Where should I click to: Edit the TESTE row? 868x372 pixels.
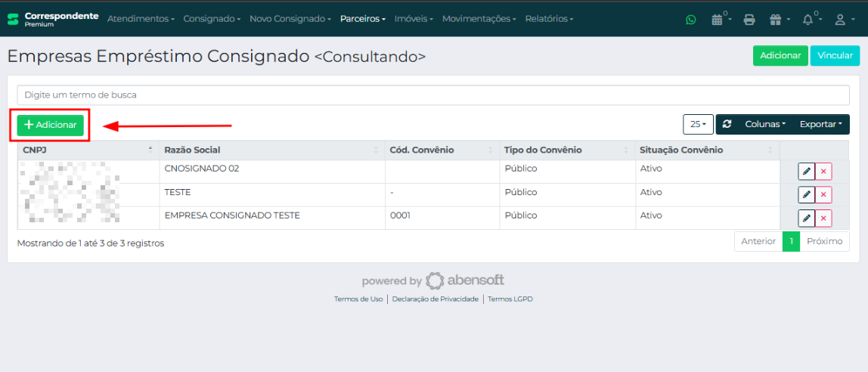pyautogui.click(x=807, y=195)
